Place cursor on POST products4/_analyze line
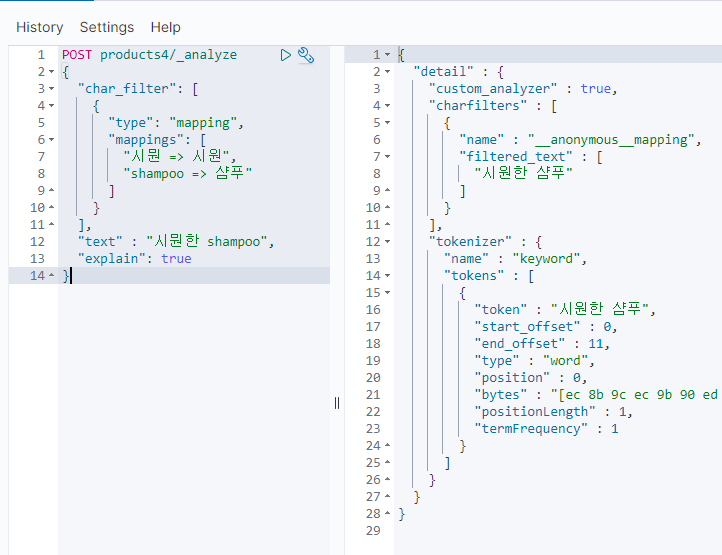 (x=150, y=55)
